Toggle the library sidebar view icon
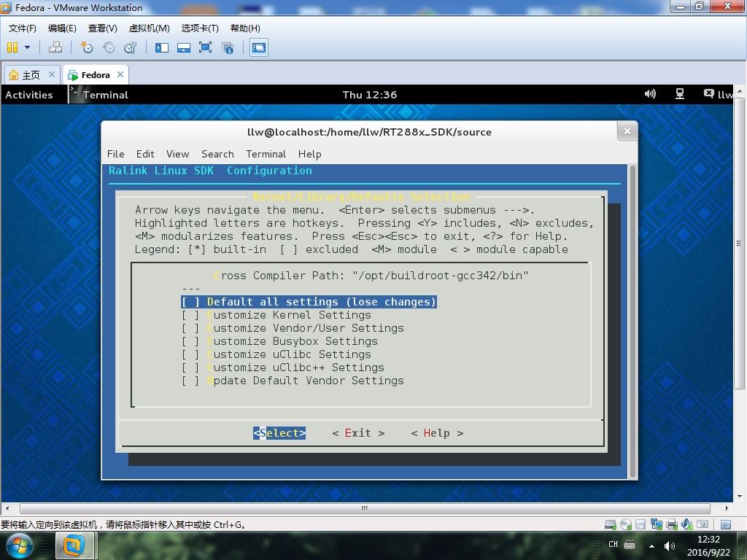 coord(162,47)
